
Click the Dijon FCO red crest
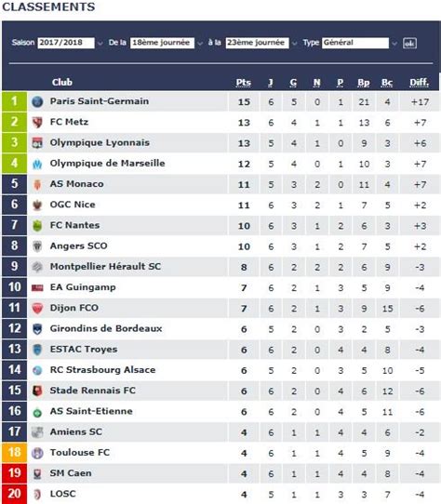37,308
